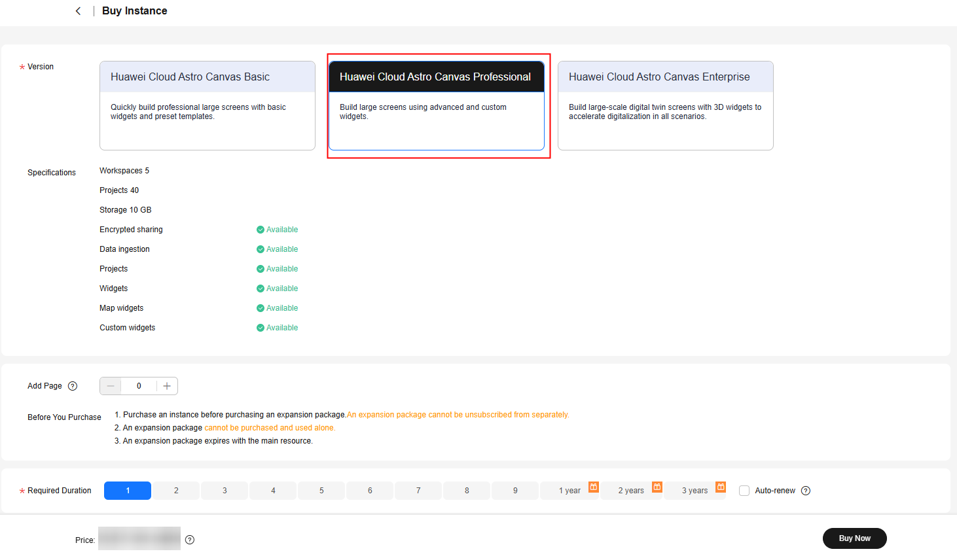Choose the 1 year duration option
This screenshot has height=560, width=957.
(569, 491)
